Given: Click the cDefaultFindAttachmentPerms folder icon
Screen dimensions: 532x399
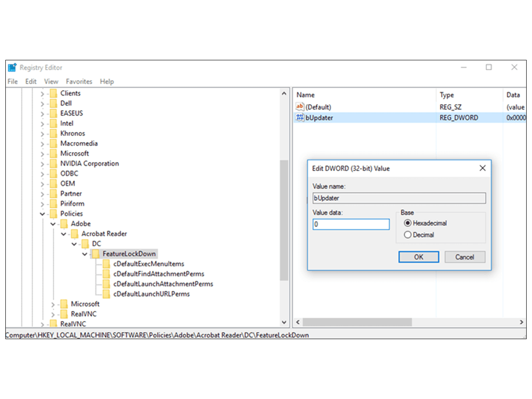Looking at the screenshot, I should pos(106,274).
